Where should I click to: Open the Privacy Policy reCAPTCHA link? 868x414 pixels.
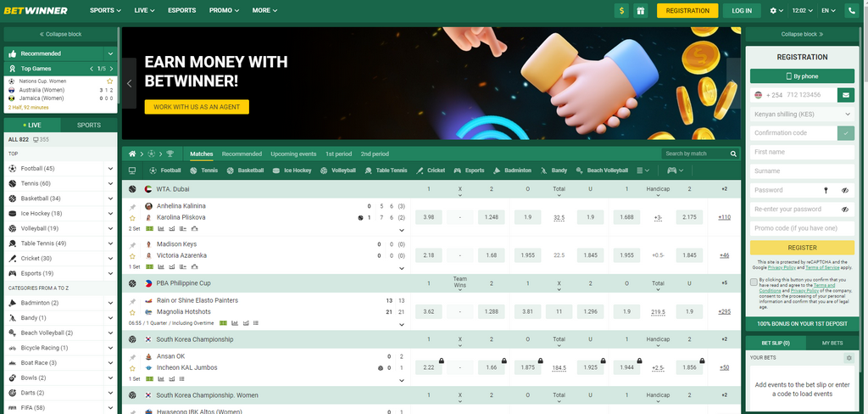click(781, 267)
